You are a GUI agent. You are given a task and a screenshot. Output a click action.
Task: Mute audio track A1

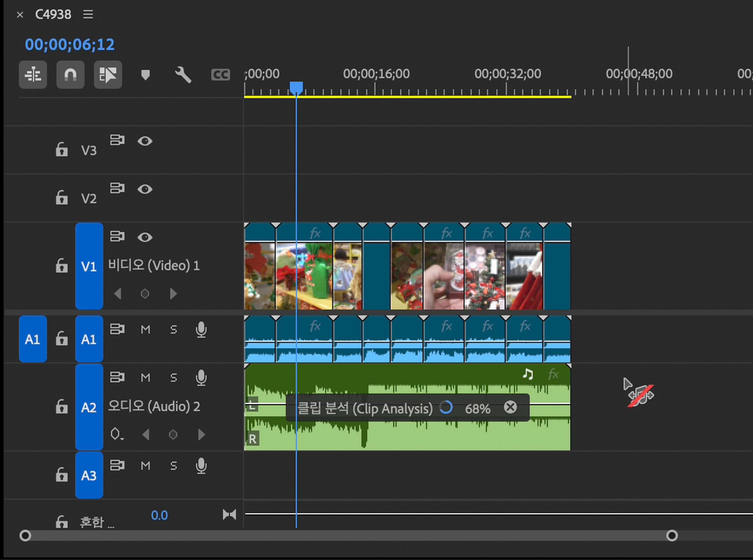145,330
